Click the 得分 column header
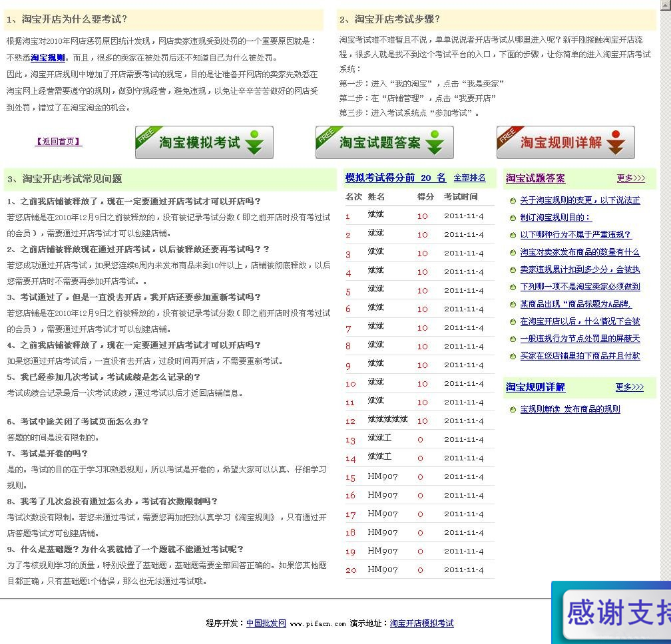 [425, 197]
